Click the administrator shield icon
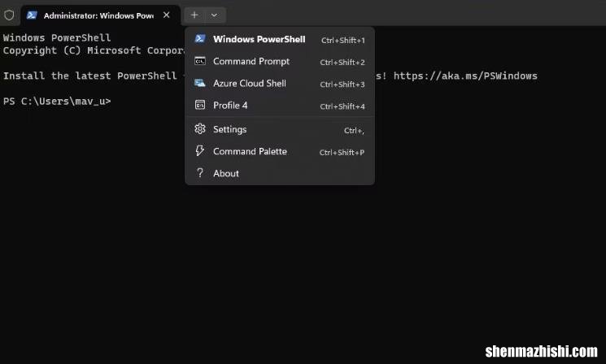The image size is (606, 364). (x=9, y=15)
